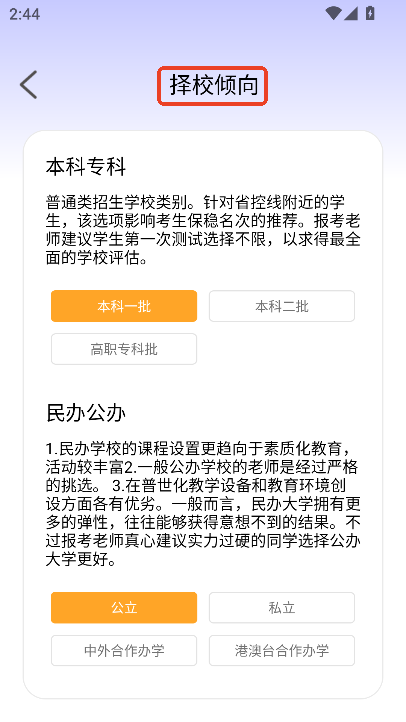The width and height of the screenshot is (406, 722).
Task: Select the 公立 school type
Action: 124,608
